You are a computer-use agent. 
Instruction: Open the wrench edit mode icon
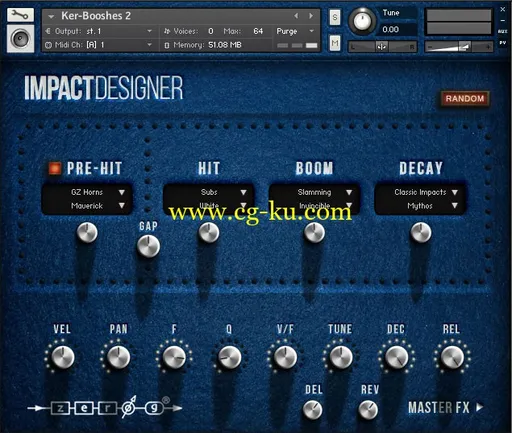click(20, 15)
